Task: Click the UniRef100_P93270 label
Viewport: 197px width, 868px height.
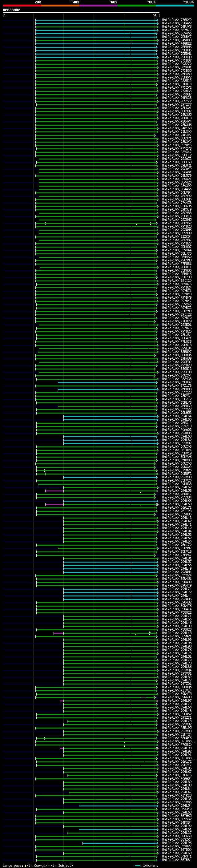Action: pyautogui.click(x=176, y=64)
